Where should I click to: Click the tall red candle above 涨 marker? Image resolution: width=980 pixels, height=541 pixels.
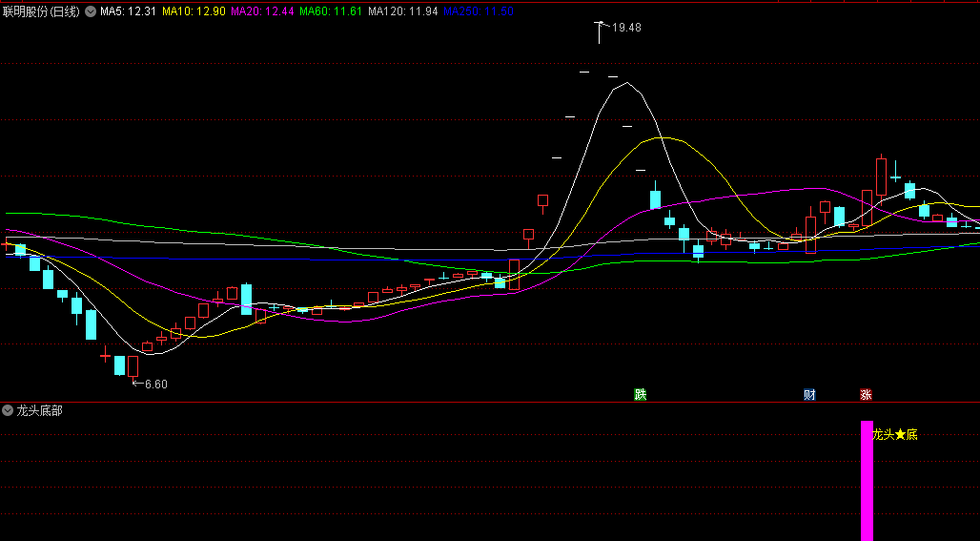pyautogui.click(x=867, y=208)
